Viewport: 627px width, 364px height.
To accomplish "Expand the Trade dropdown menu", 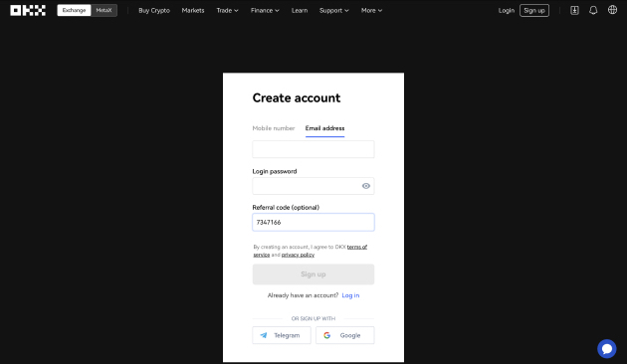I will click(227, 10).
